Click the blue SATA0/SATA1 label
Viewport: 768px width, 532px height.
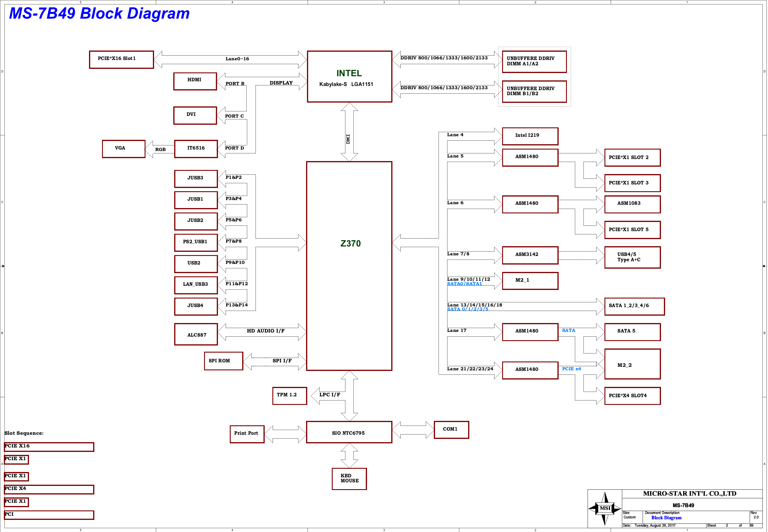(464, 284)
